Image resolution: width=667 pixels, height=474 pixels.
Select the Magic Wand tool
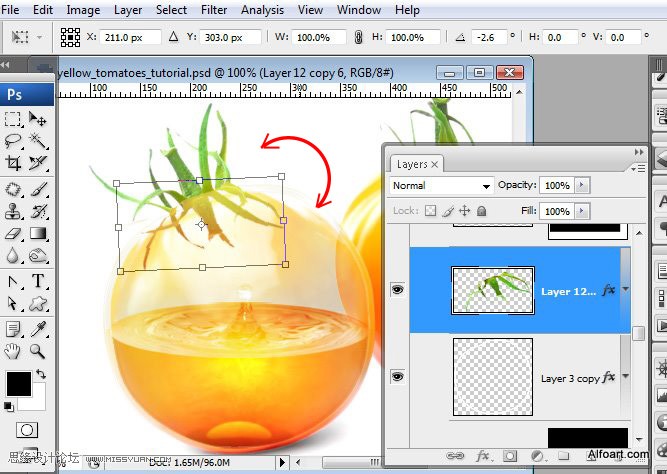tap(38, 140)
